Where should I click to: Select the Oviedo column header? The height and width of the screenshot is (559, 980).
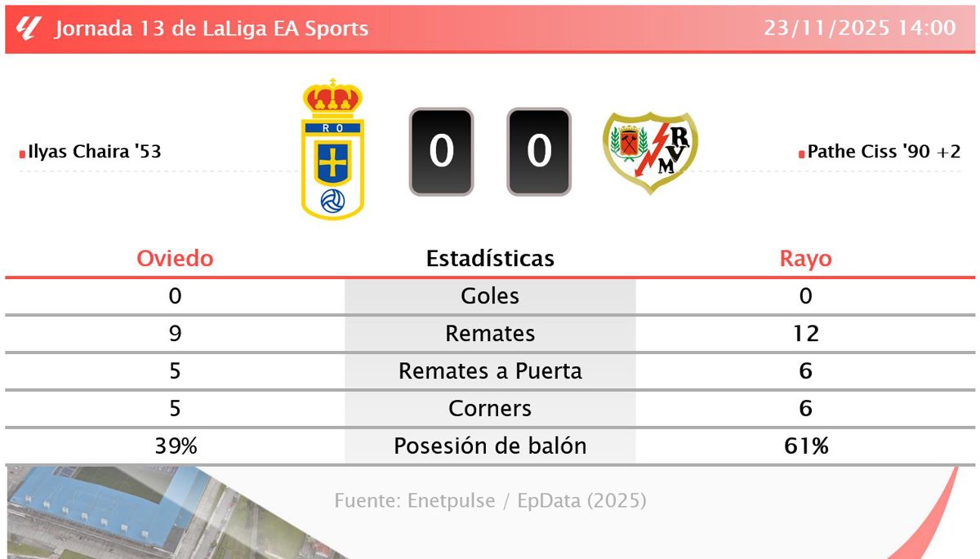[175, 259]
